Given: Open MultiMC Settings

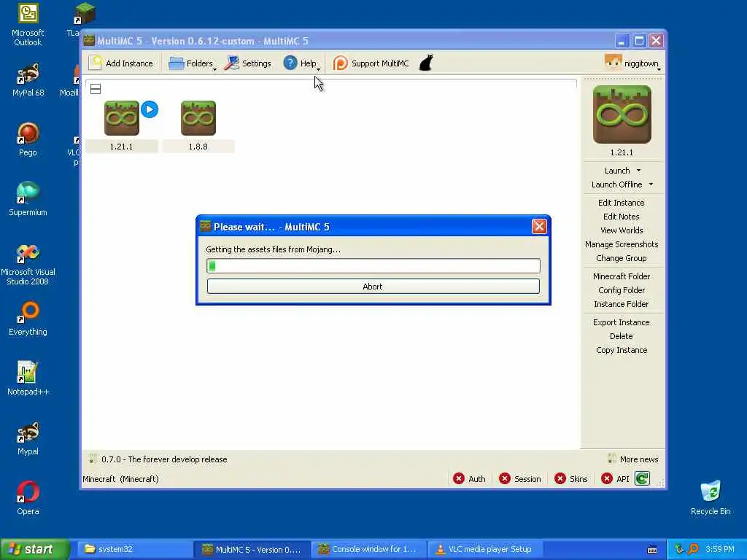Looking at the screenshot, I should (x=248, y=63).
